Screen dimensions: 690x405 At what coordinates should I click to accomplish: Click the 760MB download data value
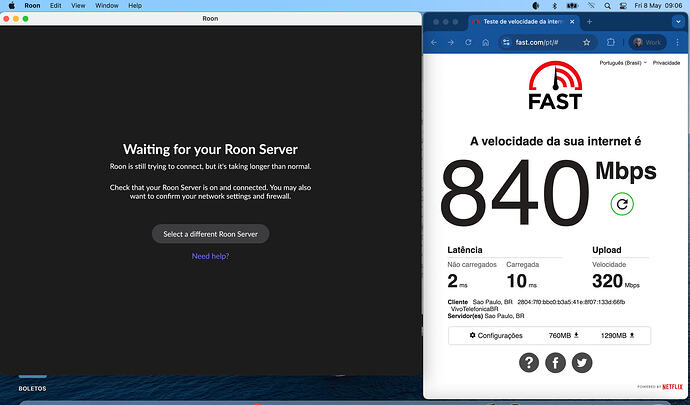tap(563, 335)
